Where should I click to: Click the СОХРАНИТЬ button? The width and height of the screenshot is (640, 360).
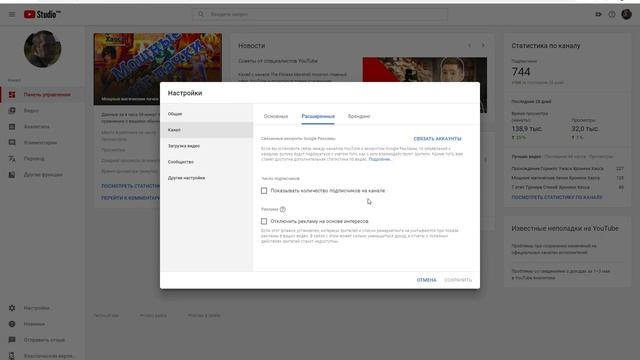(x=458, y=280)
